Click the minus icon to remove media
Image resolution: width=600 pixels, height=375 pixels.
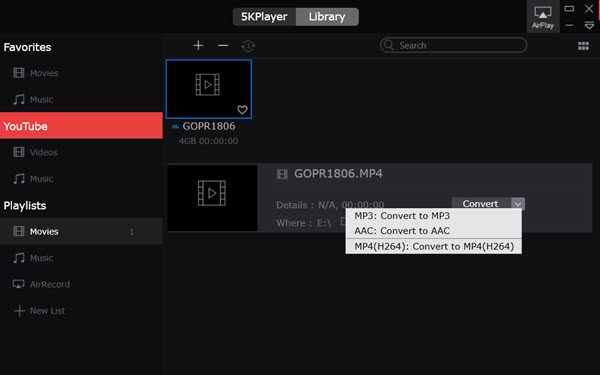pos(223,46)
